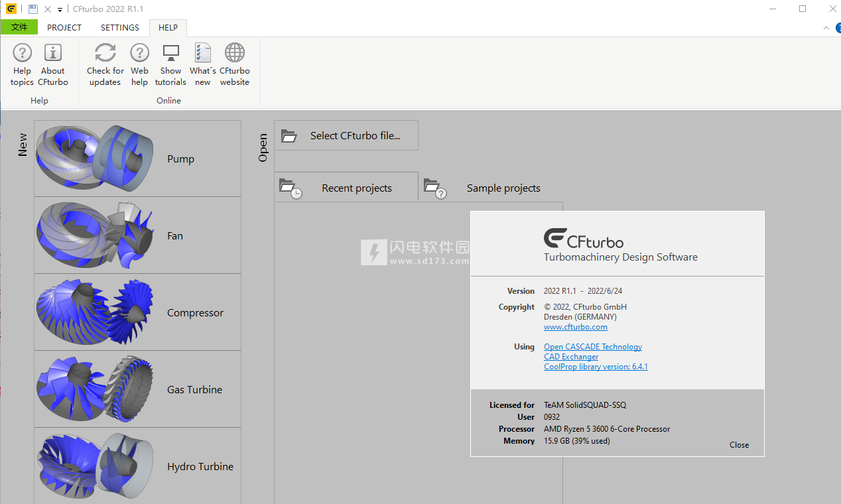Create a new Pump project
Screen dimensions: 841x504
click(137, 158)
